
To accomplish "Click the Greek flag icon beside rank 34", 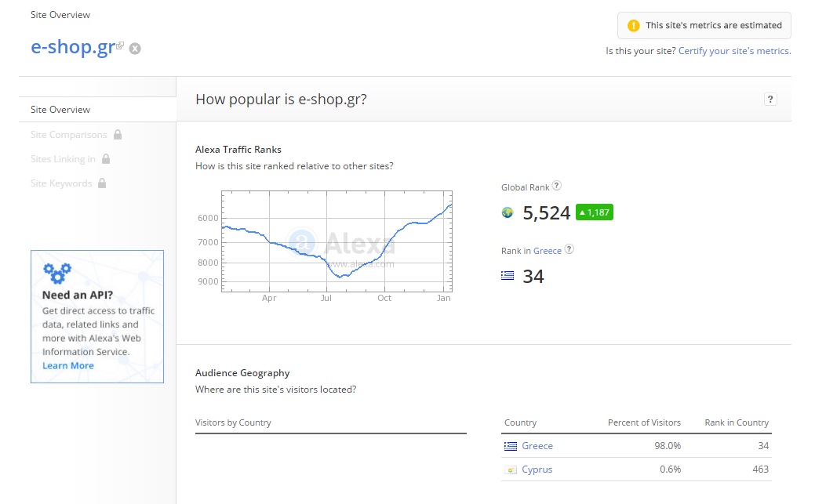I will coord(508,276).
